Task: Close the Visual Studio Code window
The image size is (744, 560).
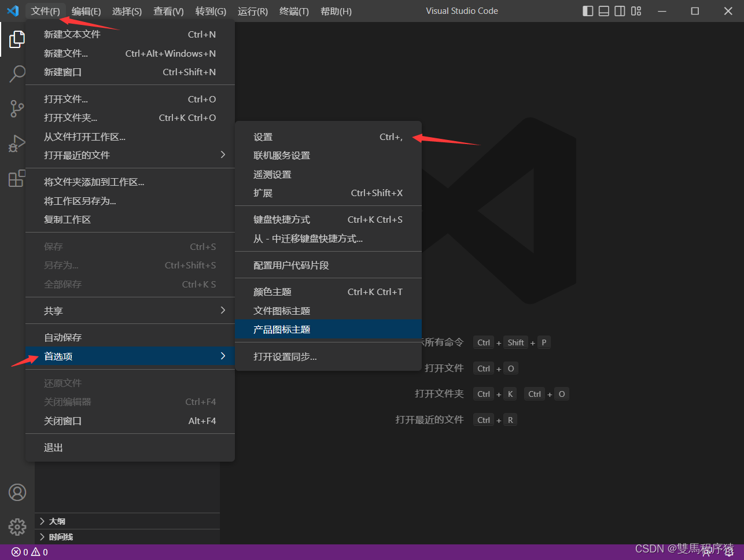Action: pyautogui.click(x=728, y=11)
